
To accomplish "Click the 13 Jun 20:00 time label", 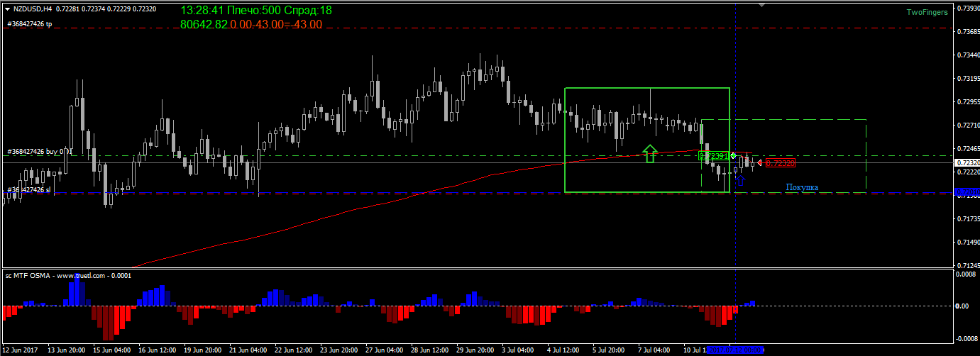I will tap(67, 350).
